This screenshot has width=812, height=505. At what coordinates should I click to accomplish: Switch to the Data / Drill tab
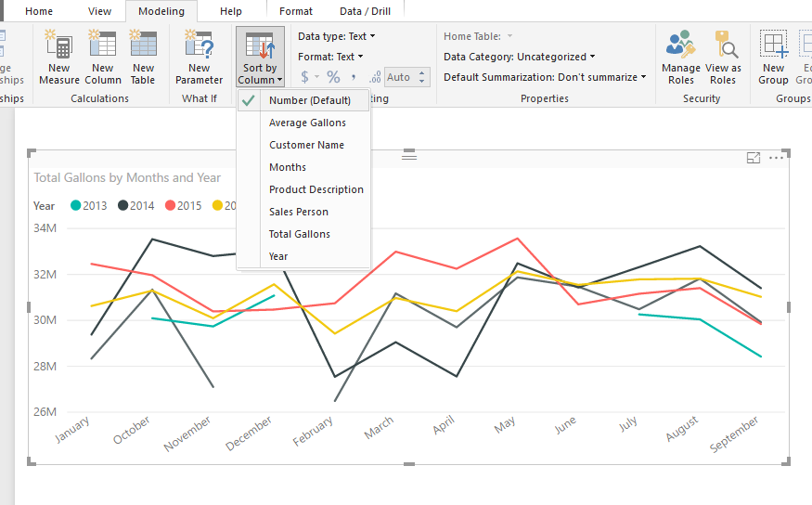[x=365, y=11]
